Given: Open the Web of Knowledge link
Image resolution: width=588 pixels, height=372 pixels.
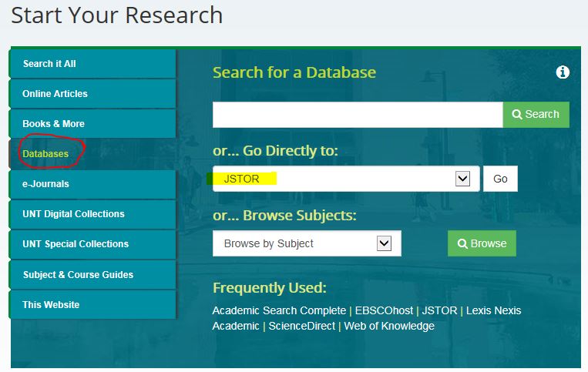Looking at the screenshot, I should click(389, 326).
